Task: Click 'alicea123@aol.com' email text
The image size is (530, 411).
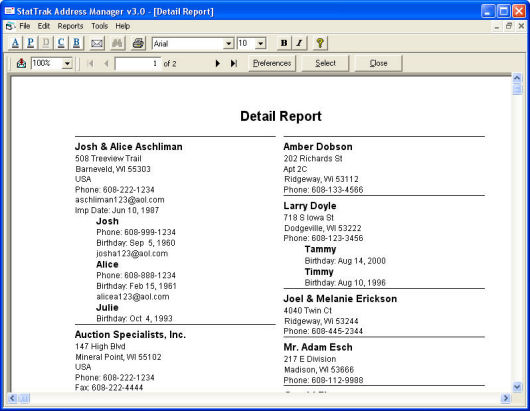Action: (x=132, y=297)
